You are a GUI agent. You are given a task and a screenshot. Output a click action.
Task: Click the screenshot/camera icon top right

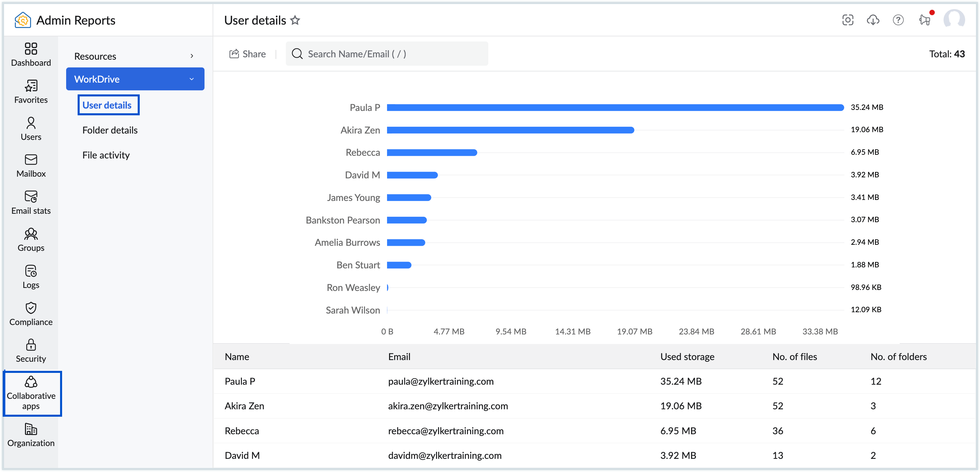click(849, 21)
